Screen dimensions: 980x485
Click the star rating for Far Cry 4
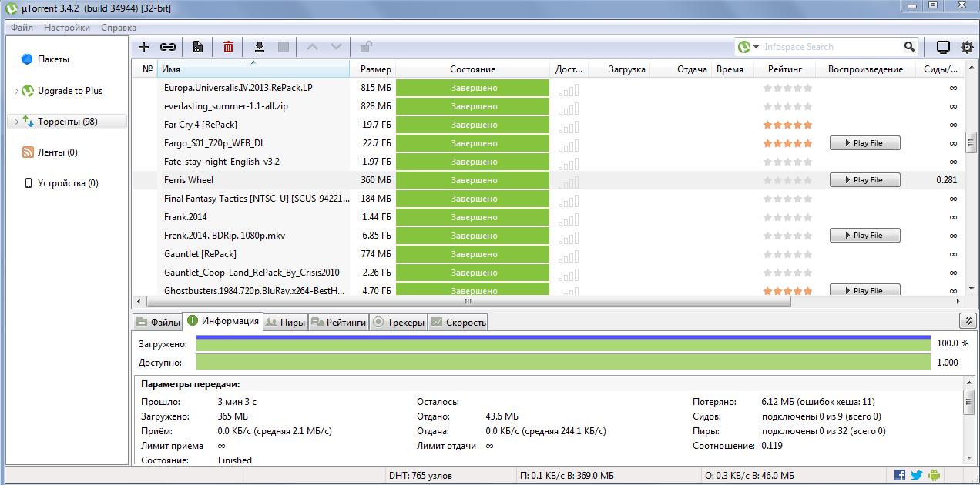pyautogui.click(x=787, y=125)
